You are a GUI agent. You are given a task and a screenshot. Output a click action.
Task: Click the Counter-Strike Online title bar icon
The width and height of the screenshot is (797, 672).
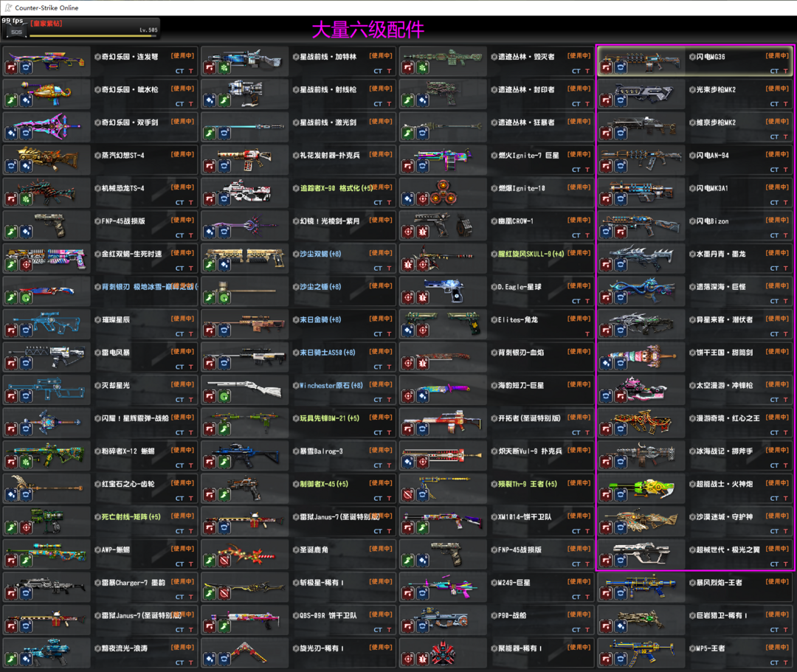pos(8,7)
